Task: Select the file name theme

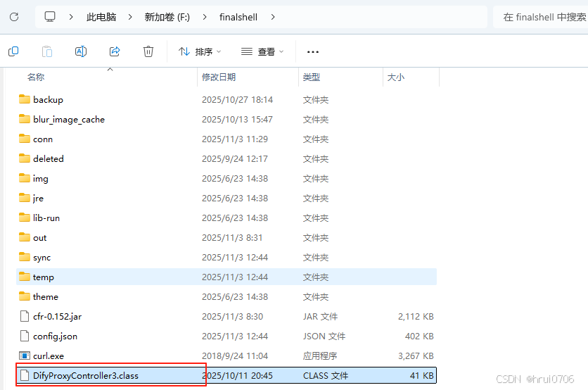Action: (46, 296)
